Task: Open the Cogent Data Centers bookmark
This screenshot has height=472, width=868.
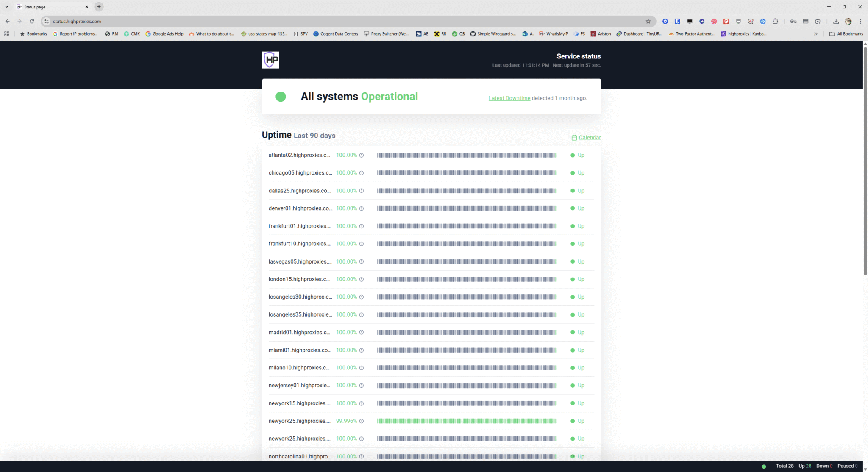Action: (x=335, y=34)
